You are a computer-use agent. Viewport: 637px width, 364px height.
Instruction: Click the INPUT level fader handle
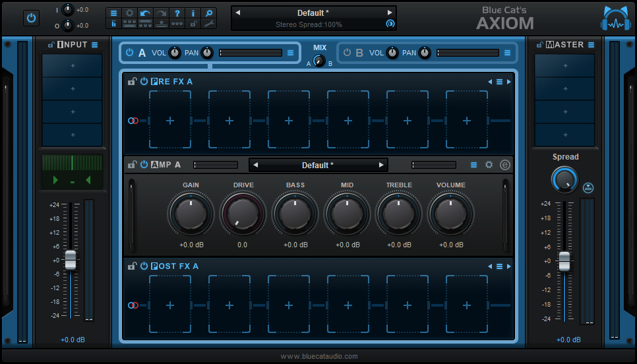click(71, 260)
